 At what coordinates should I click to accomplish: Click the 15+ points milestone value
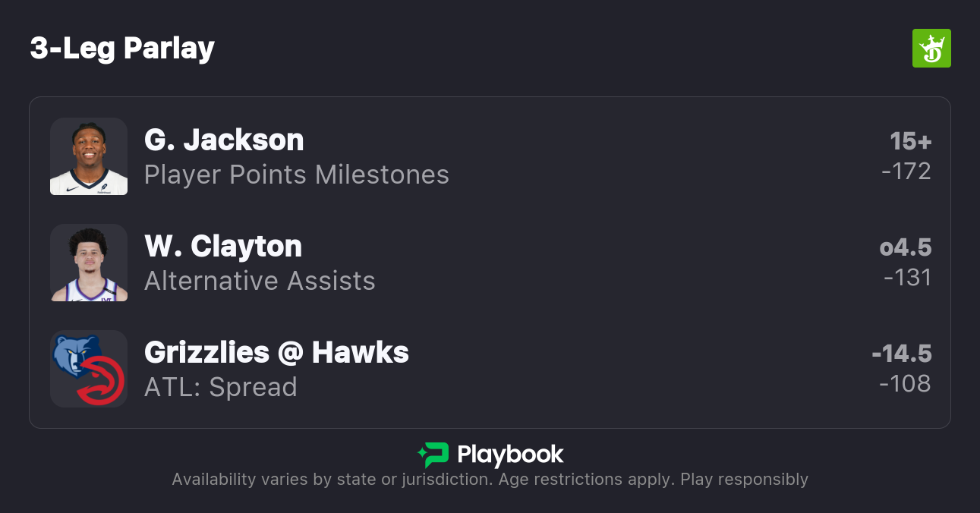910,141
